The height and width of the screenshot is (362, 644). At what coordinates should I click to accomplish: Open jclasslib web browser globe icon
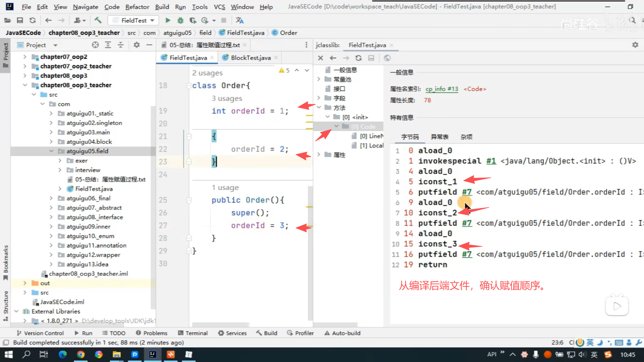coord(387,58)
